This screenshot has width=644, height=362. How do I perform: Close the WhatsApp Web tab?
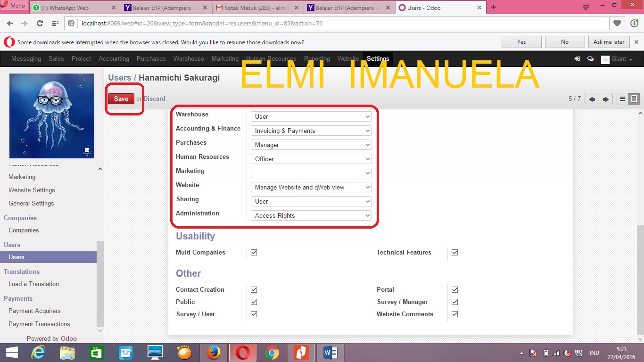[x=113, y=8]
